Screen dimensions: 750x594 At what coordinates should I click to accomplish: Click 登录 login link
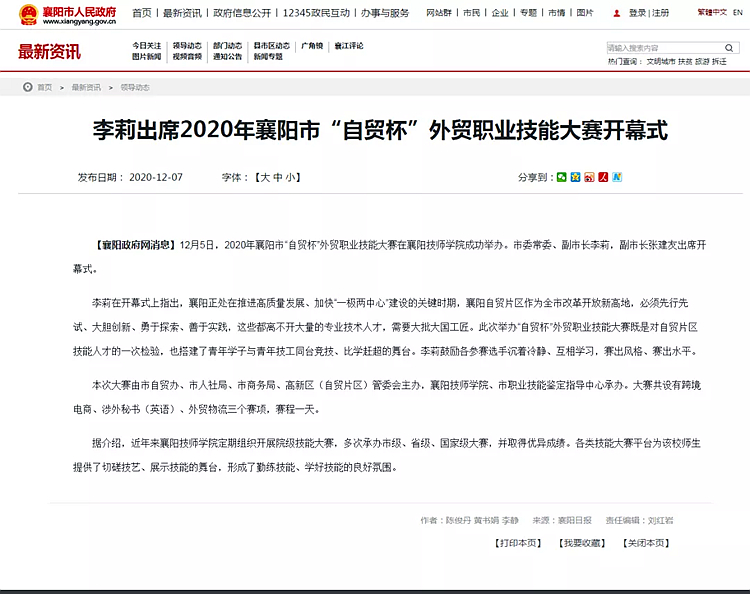coord(638,13)
